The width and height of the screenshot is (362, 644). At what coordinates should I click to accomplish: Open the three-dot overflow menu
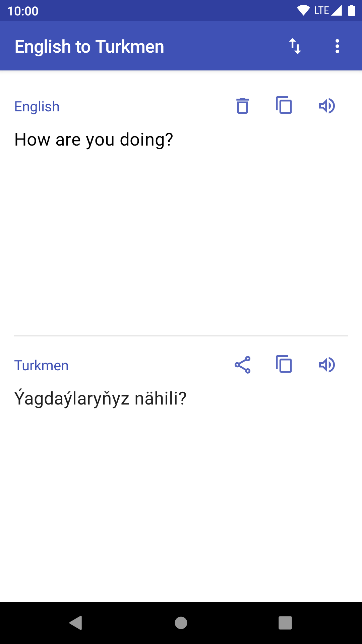(337, 46)
